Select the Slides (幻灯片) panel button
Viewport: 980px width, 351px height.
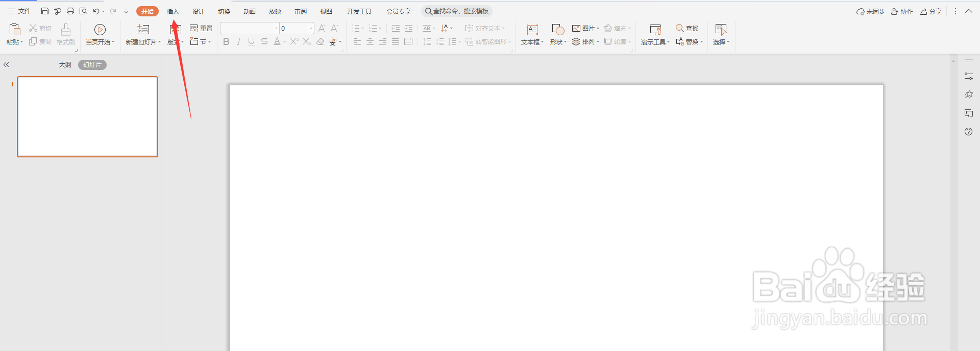click(92, 65)
